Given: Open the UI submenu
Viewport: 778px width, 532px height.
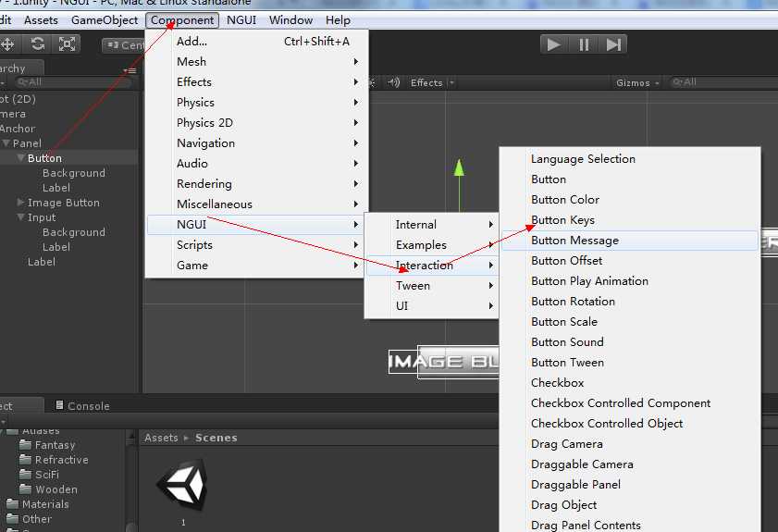Looking at the screenshot, I should click(432, 305).
